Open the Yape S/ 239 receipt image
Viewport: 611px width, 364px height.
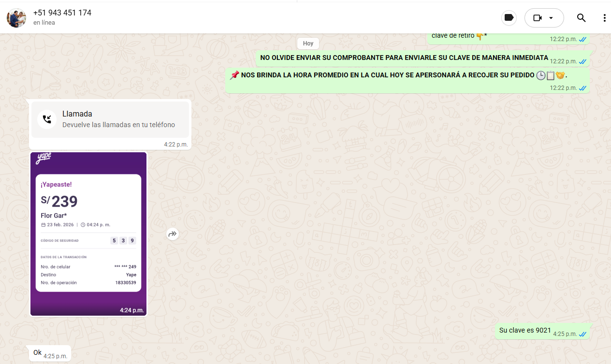[x=88, y=233]
